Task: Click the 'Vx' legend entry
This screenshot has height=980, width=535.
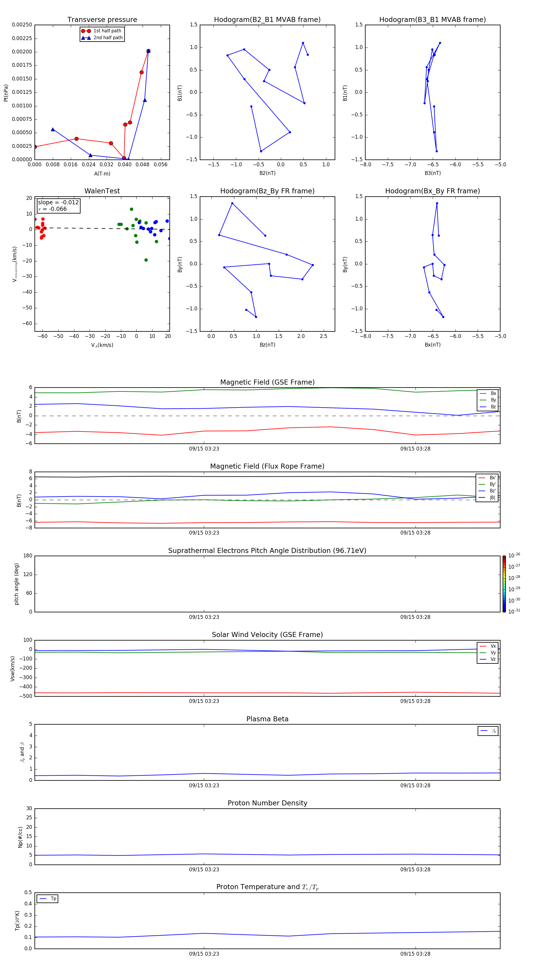Action: coord(488,646)
